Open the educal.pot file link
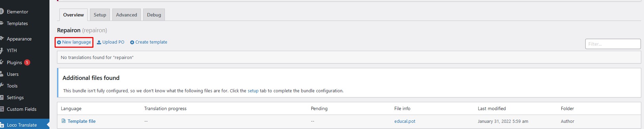Image resolution: width=644 pixels, height=129 pixels. click(405, 121)
